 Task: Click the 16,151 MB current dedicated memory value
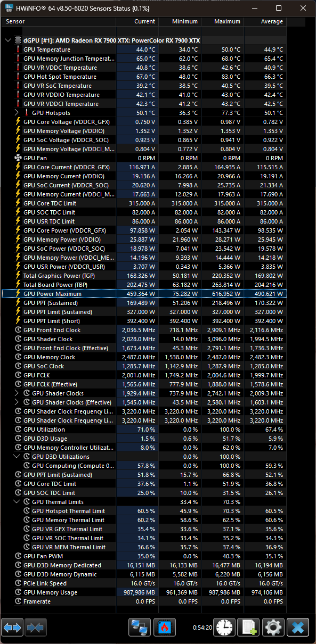(x=140, y=565)
